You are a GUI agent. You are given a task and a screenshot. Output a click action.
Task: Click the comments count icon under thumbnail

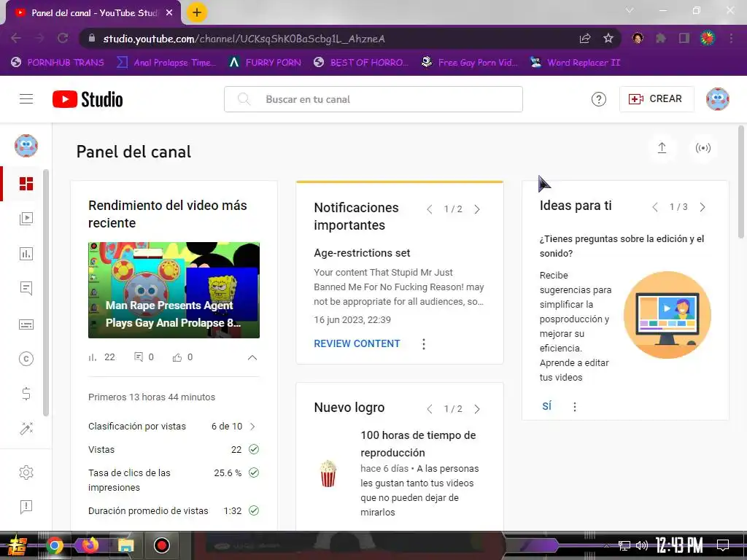coord(139,357)
